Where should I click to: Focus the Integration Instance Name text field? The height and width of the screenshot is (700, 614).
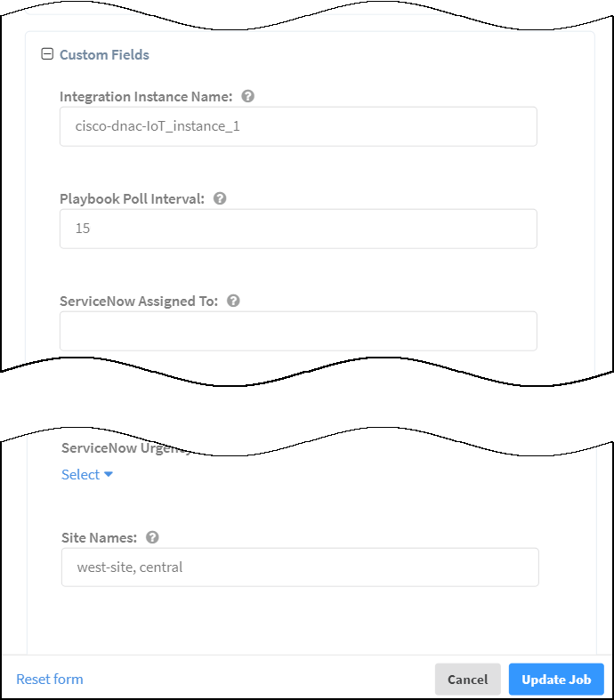point(298,126)
